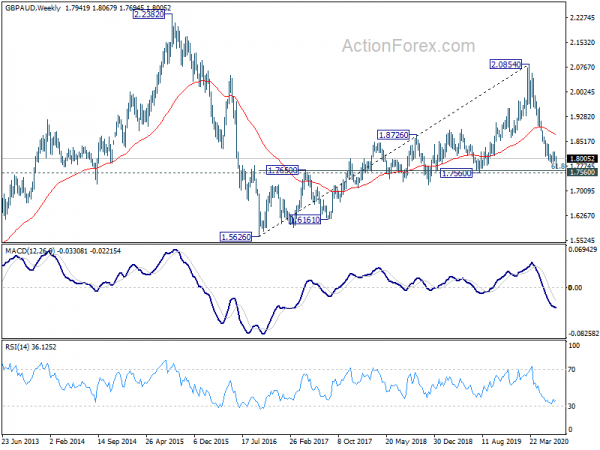Click the 14 Sep 2014 date label
This screenshot has height=450, width=600.
click(117, 441)
